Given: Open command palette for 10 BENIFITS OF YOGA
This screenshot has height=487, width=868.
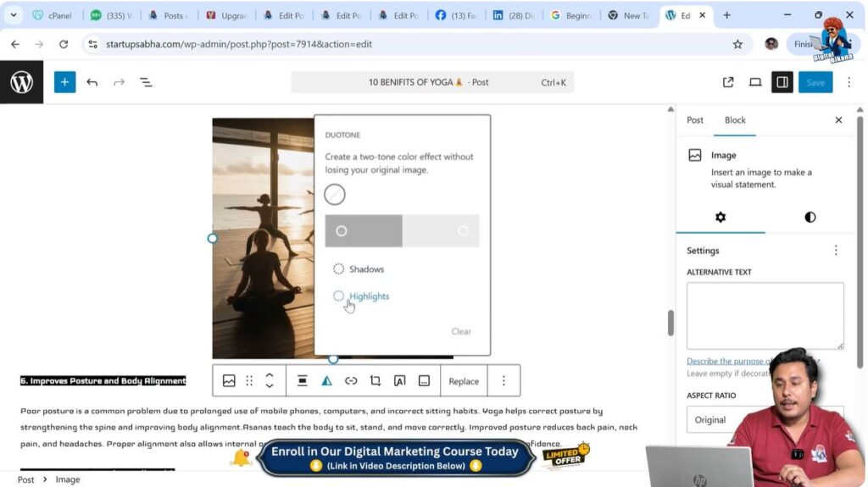Looking at the screenshot, I should coord(432,82).
